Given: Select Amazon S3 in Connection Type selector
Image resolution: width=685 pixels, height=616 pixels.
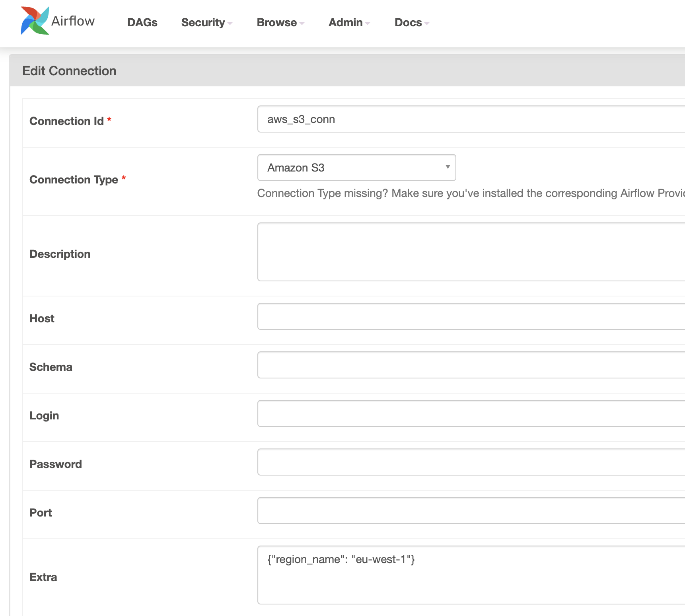Looking at the screenshot, I should coord(356,168).
